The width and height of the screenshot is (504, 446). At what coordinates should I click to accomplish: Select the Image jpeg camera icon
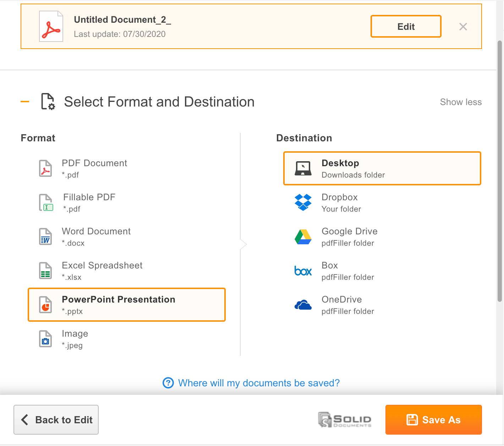45,339
